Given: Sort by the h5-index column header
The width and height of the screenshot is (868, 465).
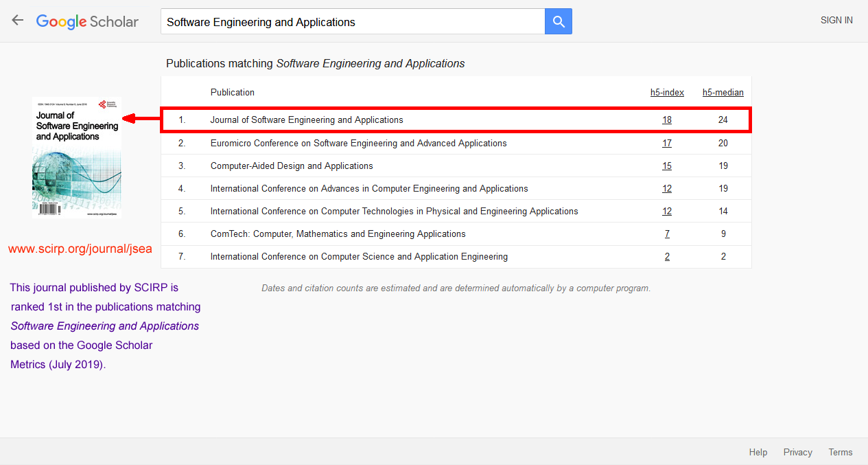Looking at the screenshot, I should 667,93.
